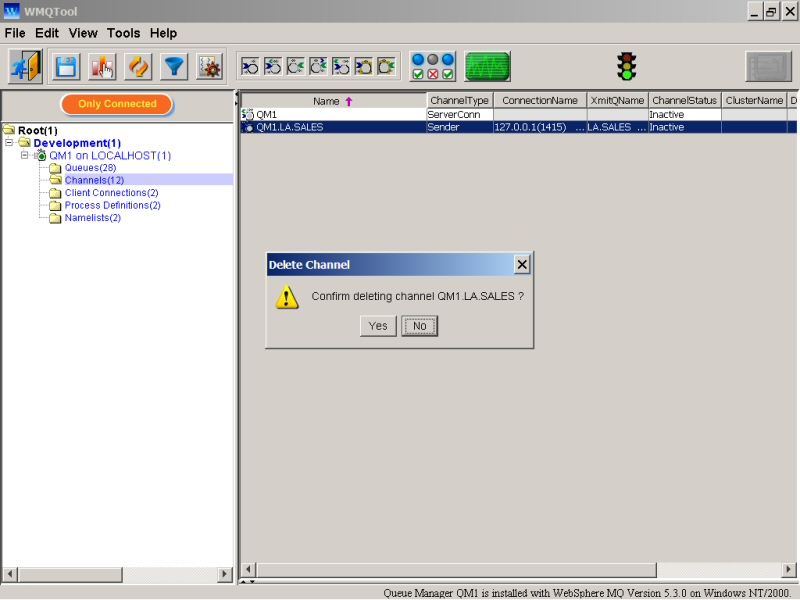Select Channels(12) tree item

click(x=94, y=180)
